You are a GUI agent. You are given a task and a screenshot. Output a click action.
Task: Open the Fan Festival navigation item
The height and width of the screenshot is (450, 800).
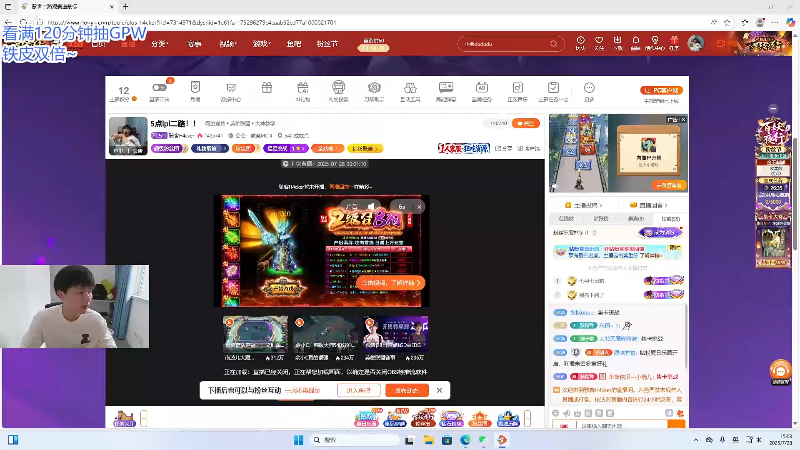pos(327,44)
